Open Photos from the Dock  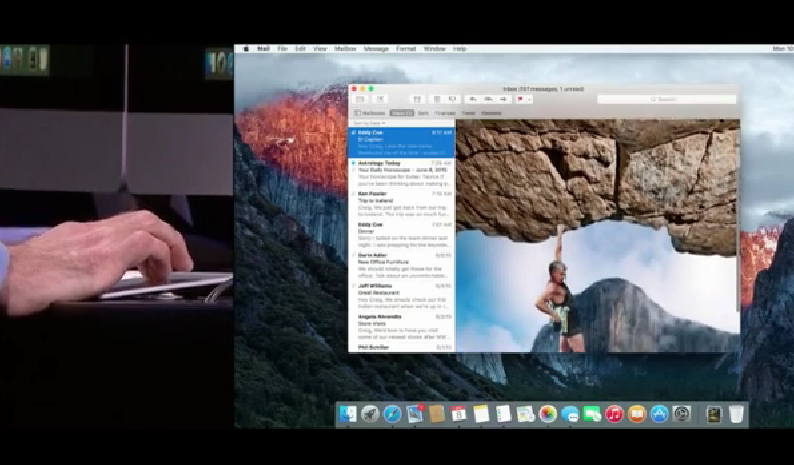[548, 414]
